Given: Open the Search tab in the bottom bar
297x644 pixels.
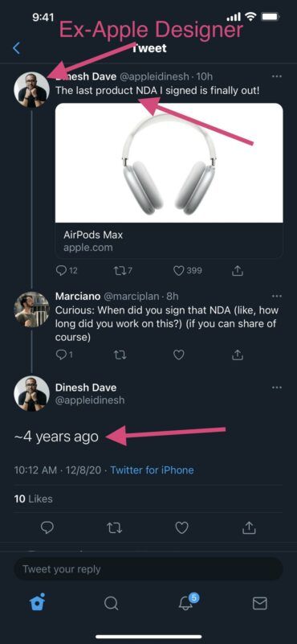Looking at the screenshot, I should coord(111,603).
